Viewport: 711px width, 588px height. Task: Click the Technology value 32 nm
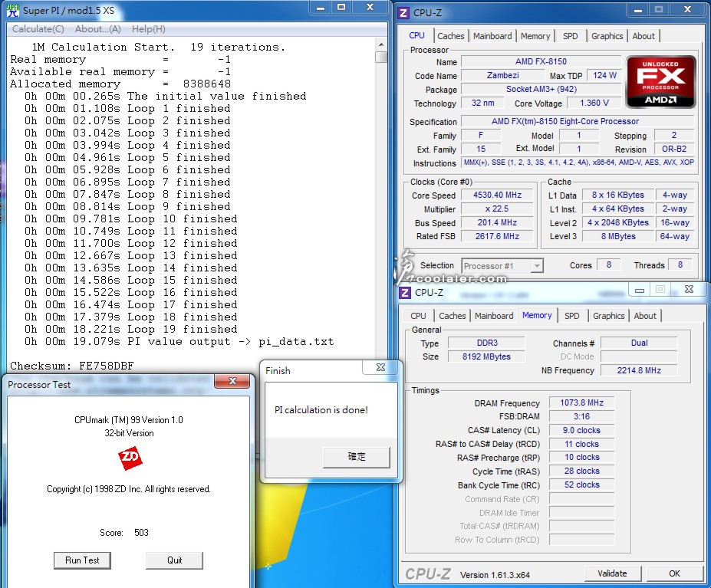pos(482,103)
